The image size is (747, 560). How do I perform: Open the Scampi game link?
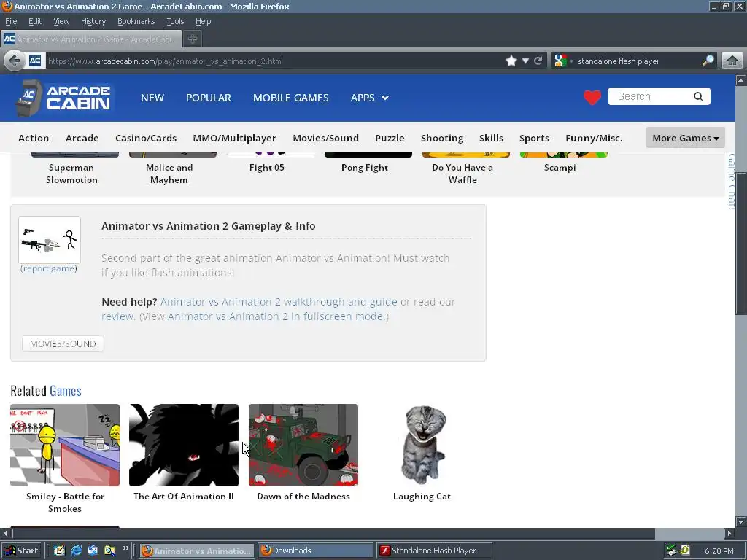click(x=560, y=168)
